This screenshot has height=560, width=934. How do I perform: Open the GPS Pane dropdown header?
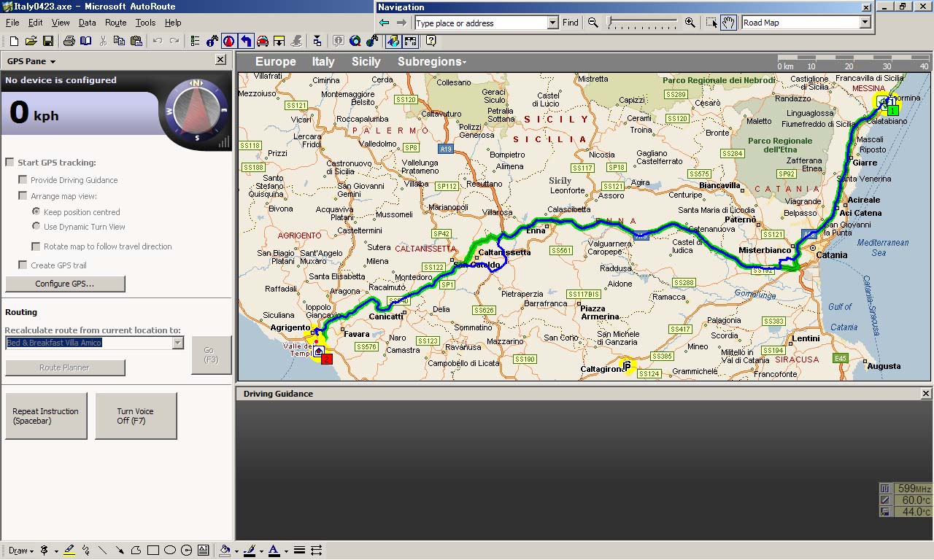point(31,61)
